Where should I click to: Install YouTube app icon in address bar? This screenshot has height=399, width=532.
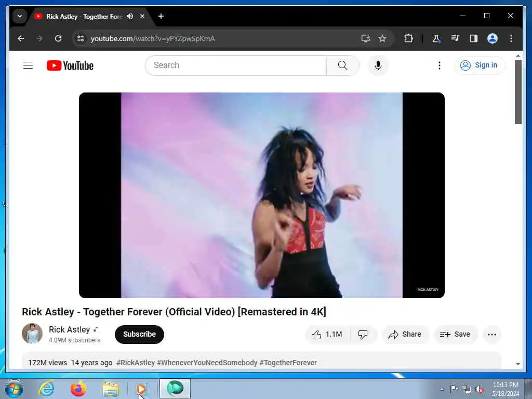pos(365,38)
